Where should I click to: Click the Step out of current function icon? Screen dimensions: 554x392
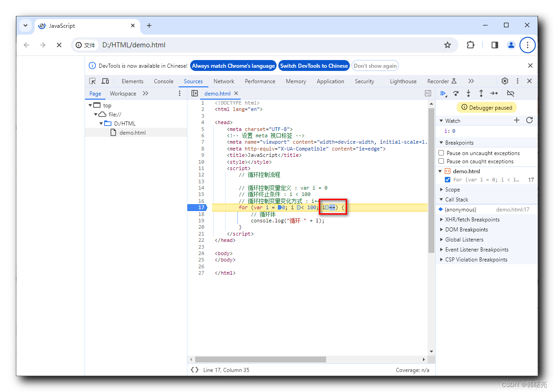[x=481, y=93]
